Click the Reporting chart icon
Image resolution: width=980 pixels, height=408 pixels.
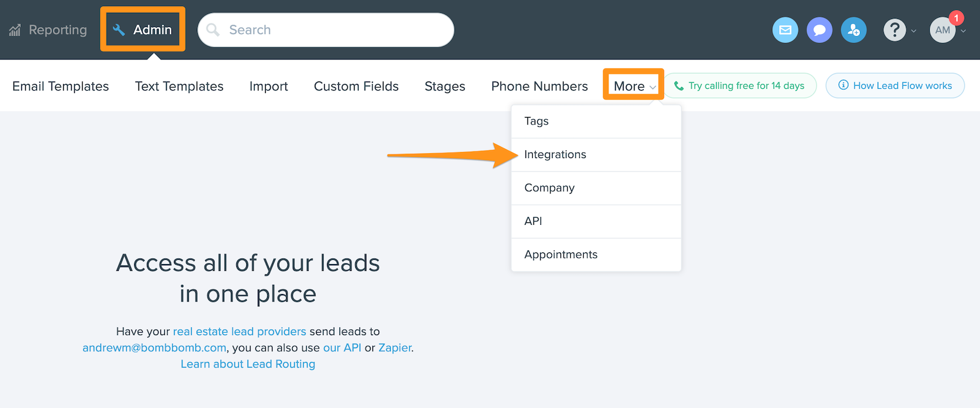click(x=15, y=30)
